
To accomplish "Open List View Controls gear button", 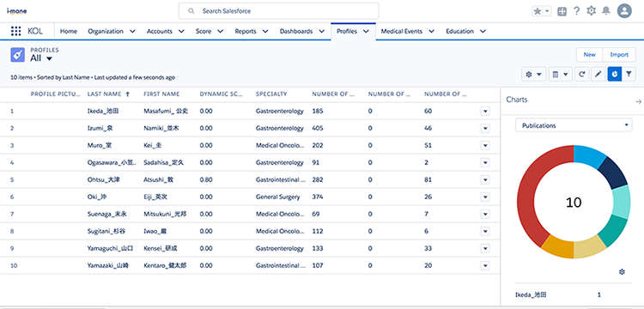I will click(533, 75).
